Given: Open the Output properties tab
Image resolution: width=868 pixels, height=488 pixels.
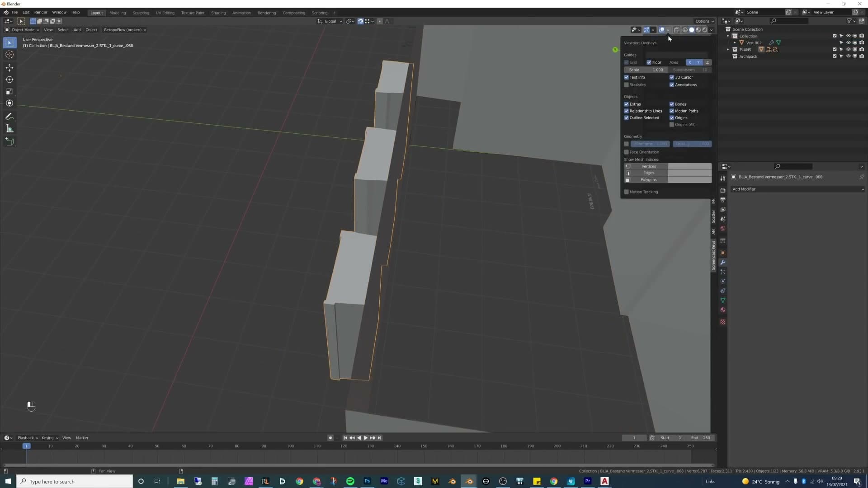Looking at the screenshot, I should click(x=723, y=200).
